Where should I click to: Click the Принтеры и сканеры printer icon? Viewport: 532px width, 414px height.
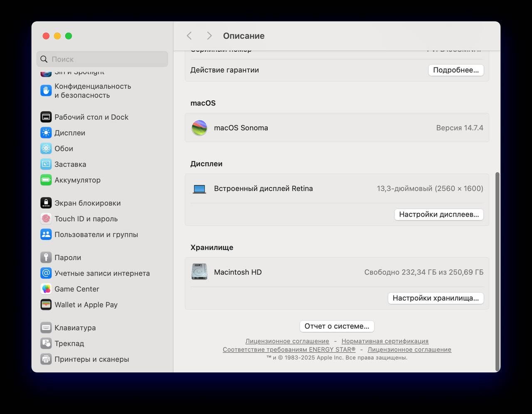[46, 359]
